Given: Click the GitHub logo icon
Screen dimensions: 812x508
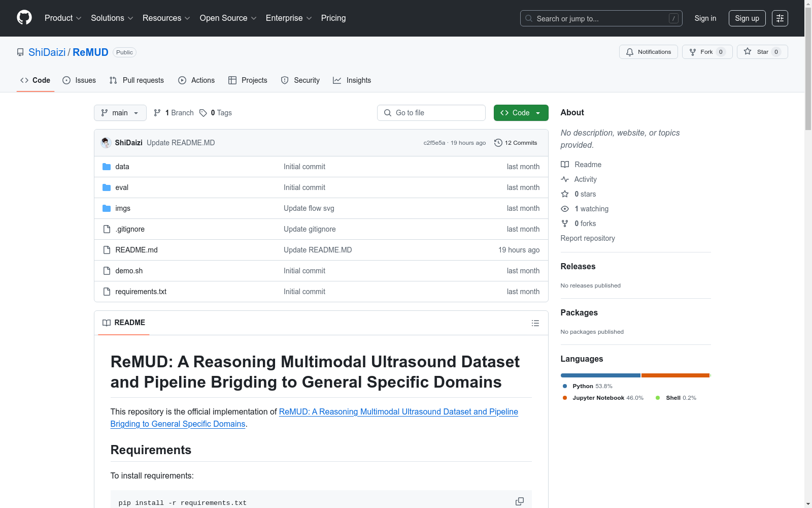Looking at the screenshot, I should (x=24, y=18).
